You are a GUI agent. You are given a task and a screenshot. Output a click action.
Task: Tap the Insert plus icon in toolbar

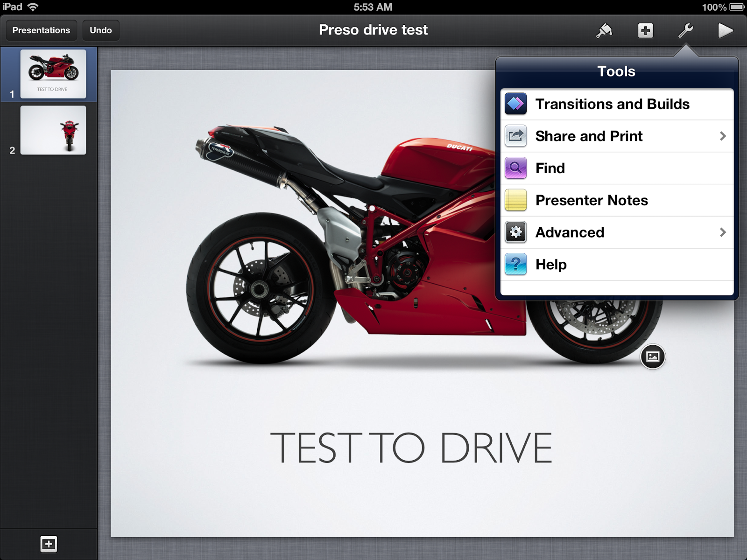pos(645,31)
